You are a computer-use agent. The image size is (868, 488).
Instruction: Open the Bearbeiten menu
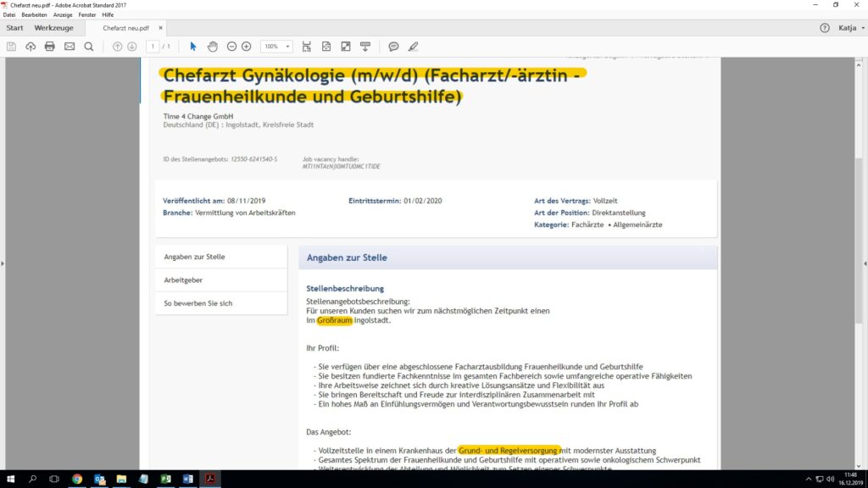coord(34,14)
